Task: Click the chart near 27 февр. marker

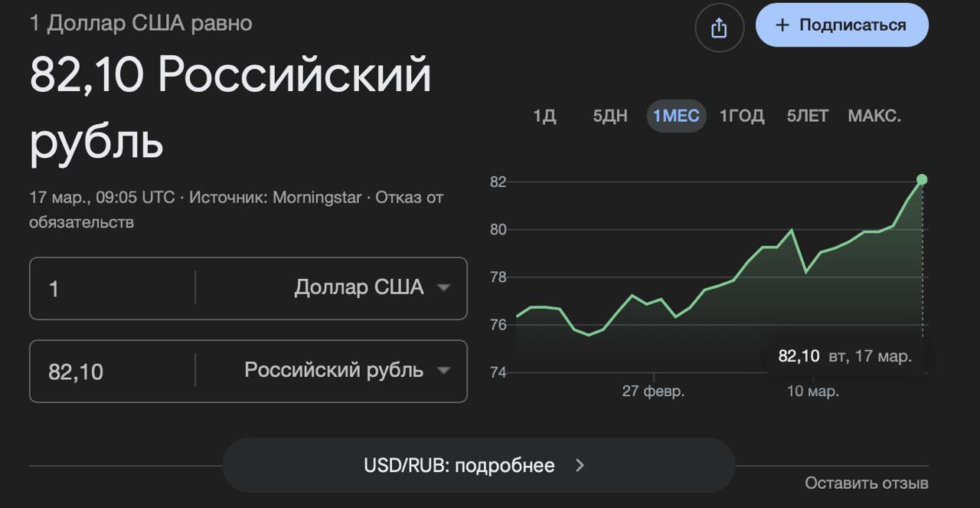Action: [x=653, y=301]
